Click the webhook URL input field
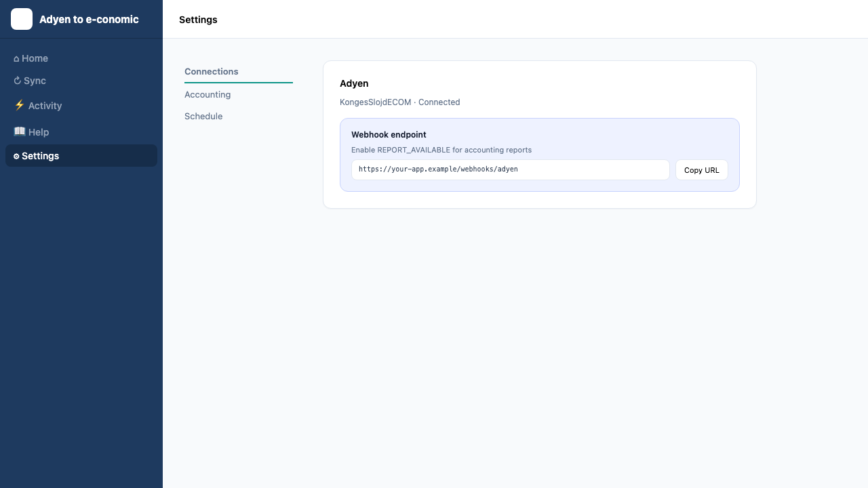The image size is (868, 488). tap(511, 170)
